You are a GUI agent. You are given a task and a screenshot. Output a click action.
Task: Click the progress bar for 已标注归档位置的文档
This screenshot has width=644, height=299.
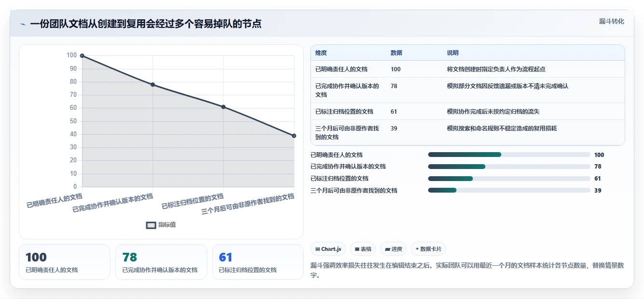click(x=509, y=179)
